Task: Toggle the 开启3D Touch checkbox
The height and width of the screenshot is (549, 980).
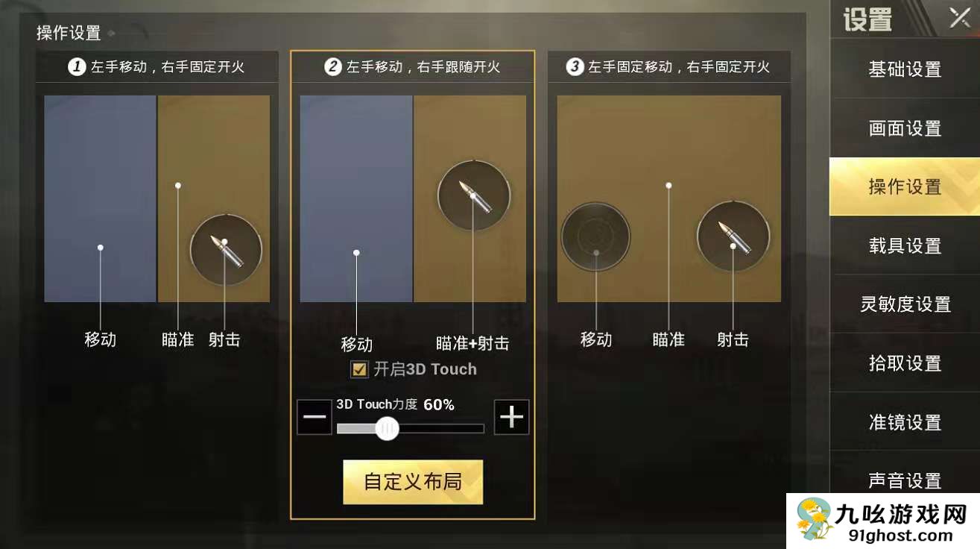Action: pos(360,369)
